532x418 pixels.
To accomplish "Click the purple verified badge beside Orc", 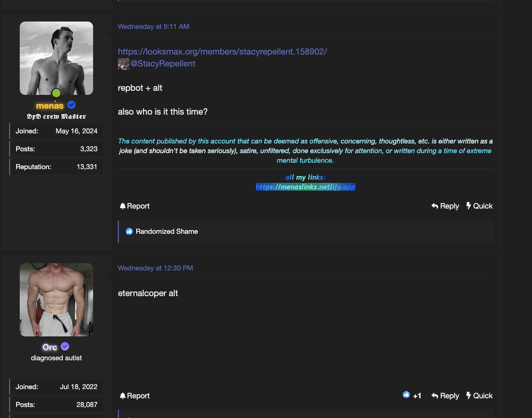I will [65, 346].
